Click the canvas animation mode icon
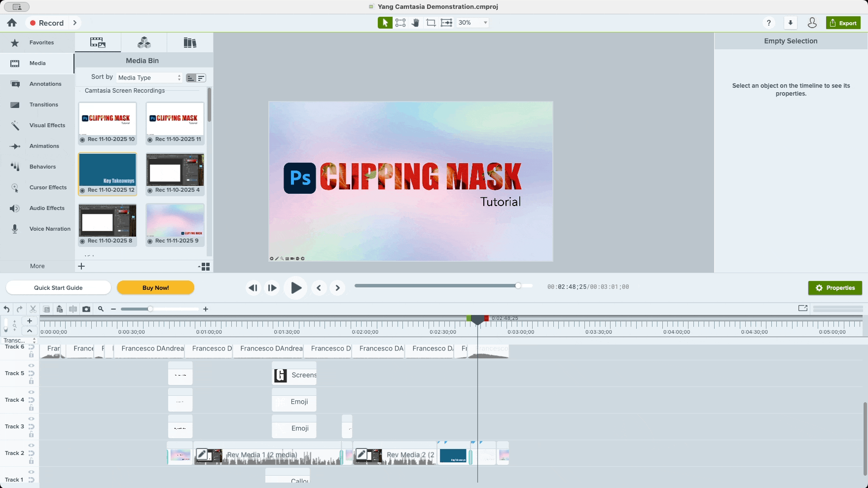This screenshot has width=868, height=488. (446, 23)
